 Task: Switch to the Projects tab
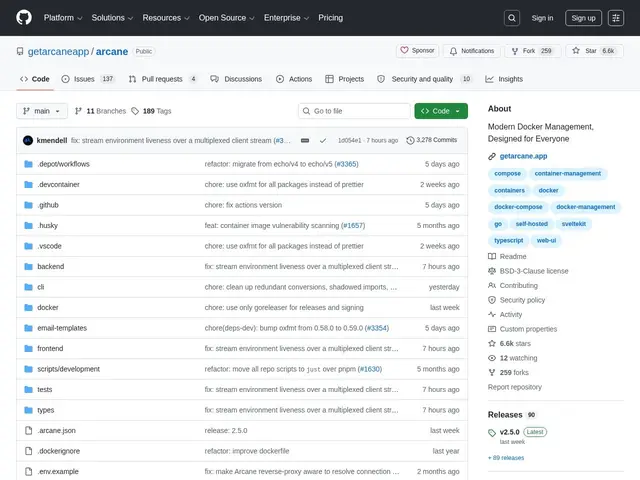click(x=344, y=79)
